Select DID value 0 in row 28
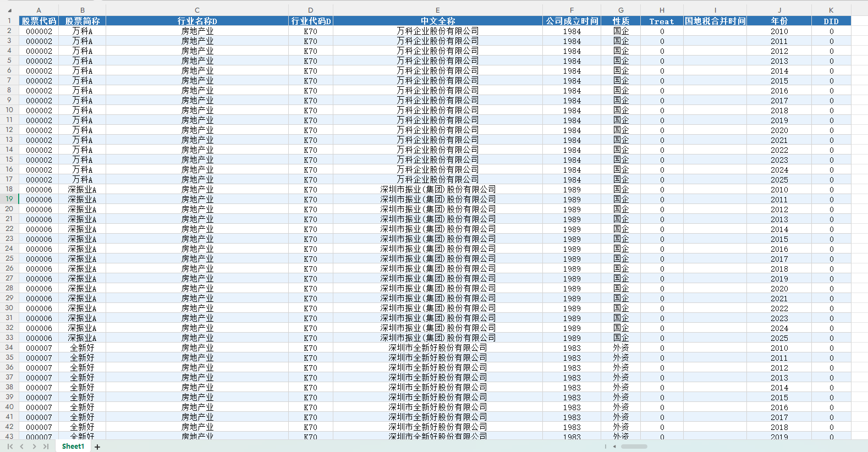This screenshot has height=452, width=868. [x=831, y=288]
